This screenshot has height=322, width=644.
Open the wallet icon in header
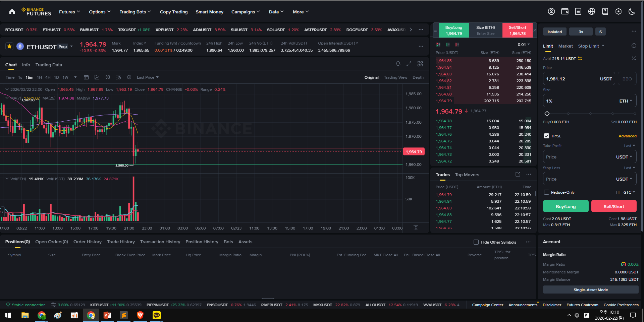(565, 12)
